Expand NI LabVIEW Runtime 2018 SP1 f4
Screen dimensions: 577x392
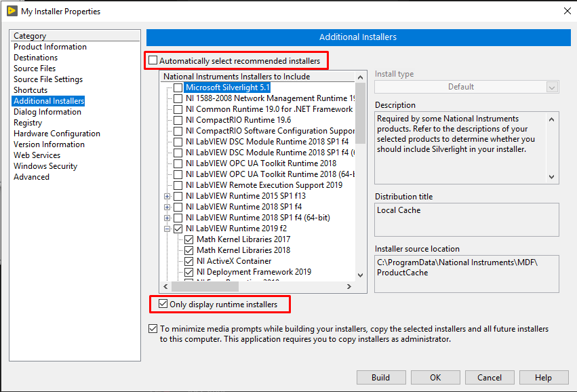(x=167, y=207)
